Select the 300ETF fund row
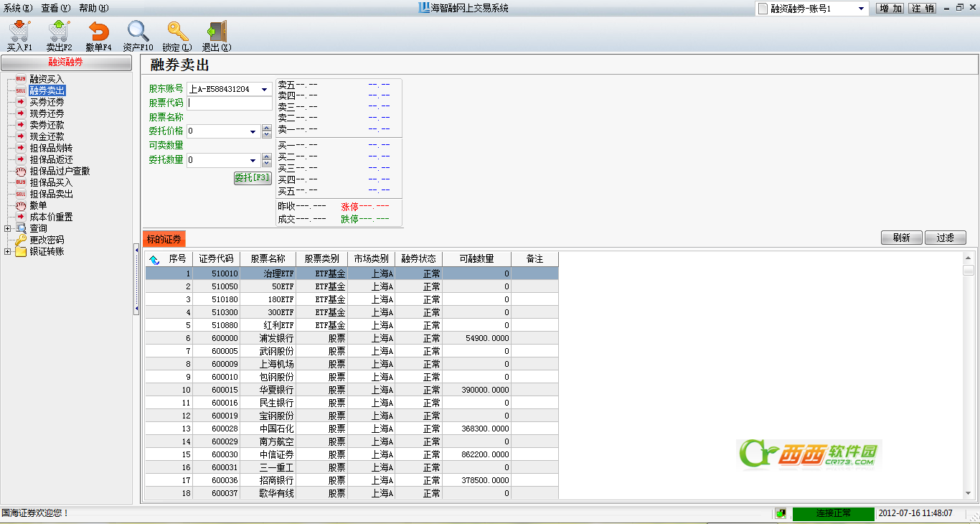This screenshot has width=980, height=524. [x=352, y=312]
